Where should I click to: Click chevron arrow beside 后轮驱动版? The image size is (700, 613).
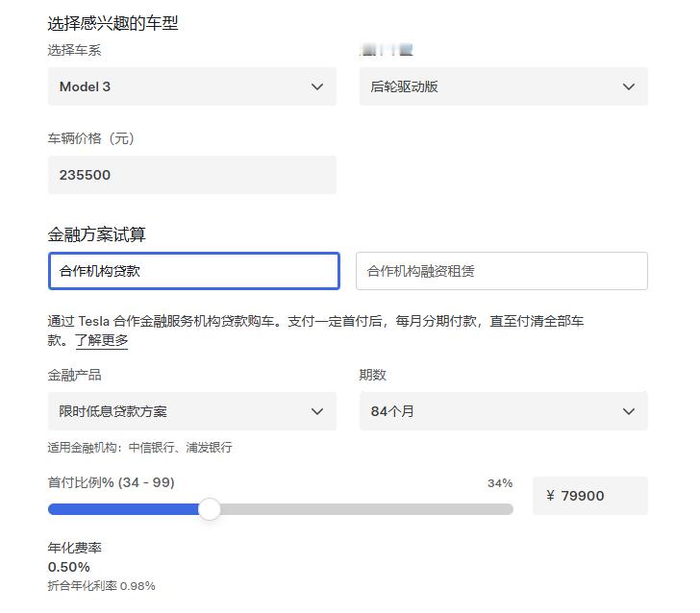tap(629, 86)
